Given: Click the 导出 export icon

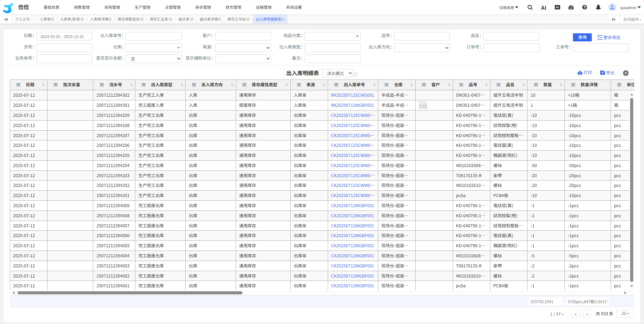Looking at the screenshot, I should pyautogui.click(x=602, y=73).
